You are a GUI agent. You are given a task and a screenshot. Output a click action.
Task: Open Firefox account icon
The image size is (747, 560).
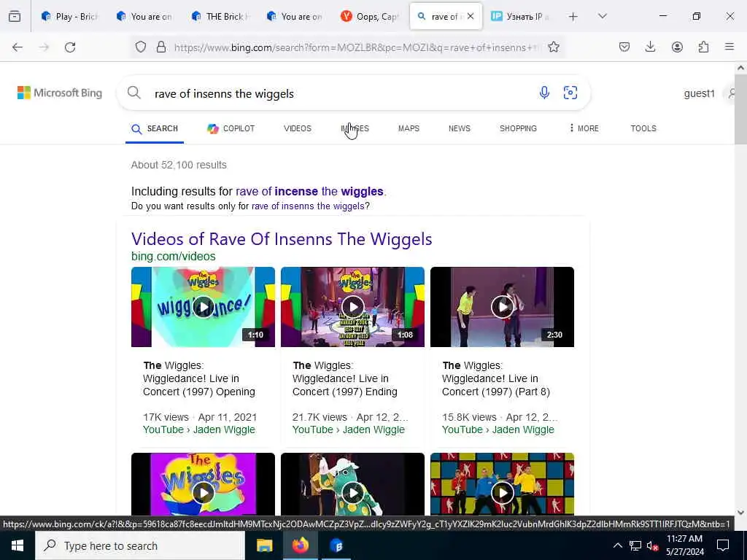coord(677,47)
